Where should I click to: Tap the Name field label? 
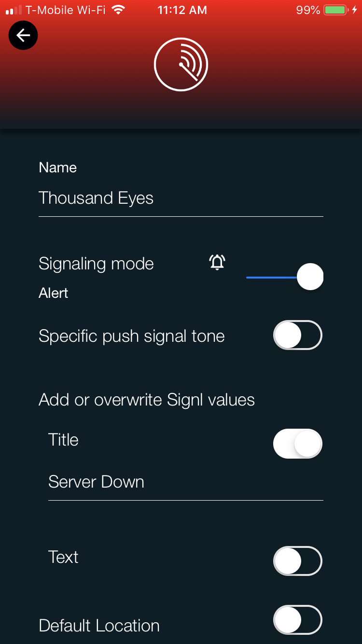[x=58, y=168]
